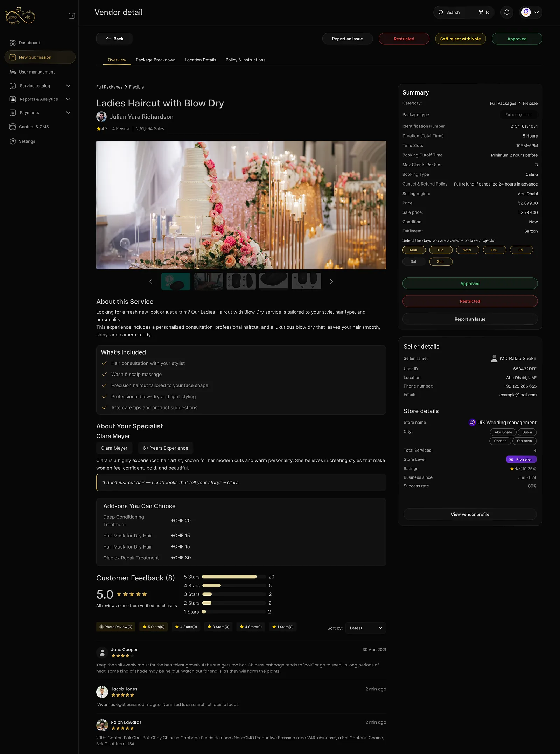Click Julian Yara Richardson's avatar
560x754 pixels.
point(101,117)
